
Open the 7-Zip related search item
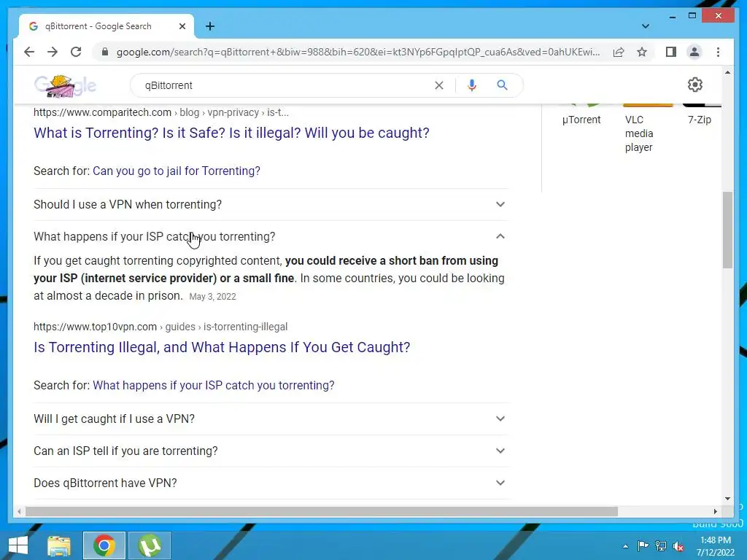(699, 120)
